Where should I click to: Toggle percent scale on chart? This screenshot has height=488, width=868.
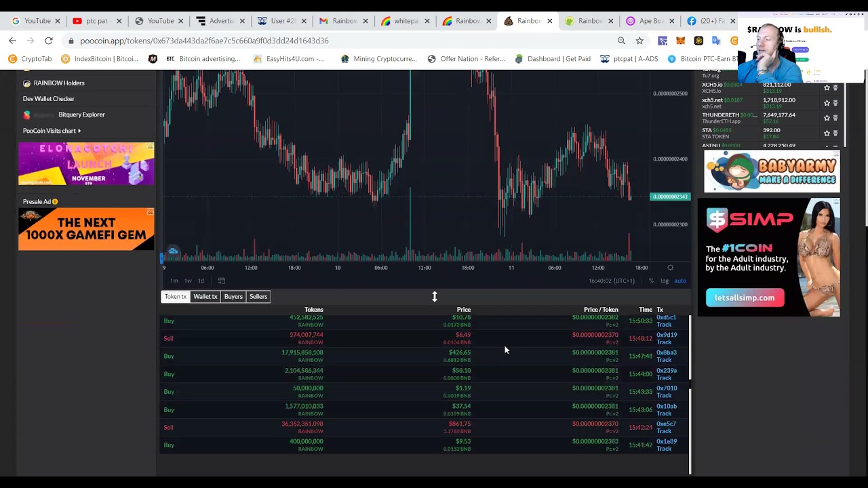tap(651, 281)
